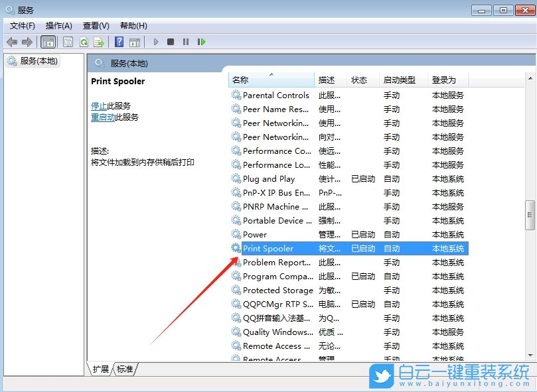Pause the service with the pause icon

point(187,42)
